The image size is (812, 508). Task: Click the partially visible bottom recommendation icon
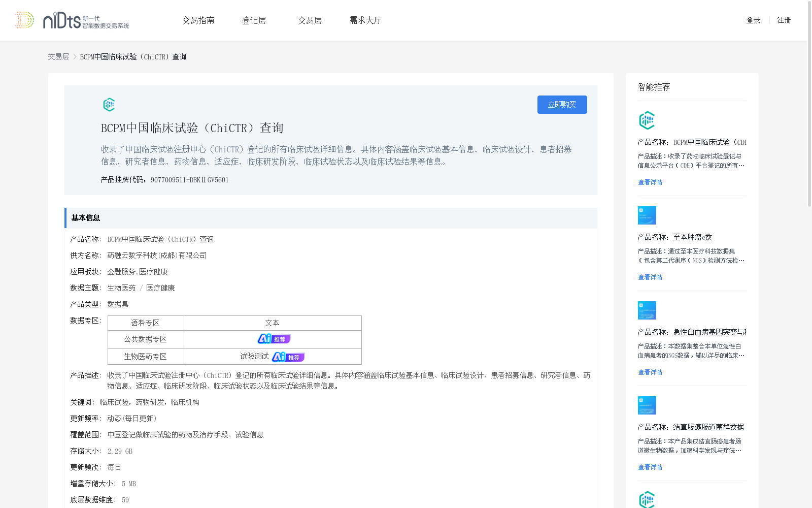click(x=647, y=500)
